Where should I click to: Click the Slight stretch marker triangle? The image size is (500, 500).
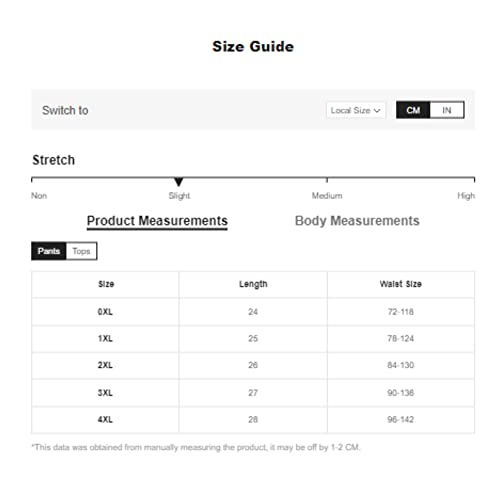tap(179, 182)
